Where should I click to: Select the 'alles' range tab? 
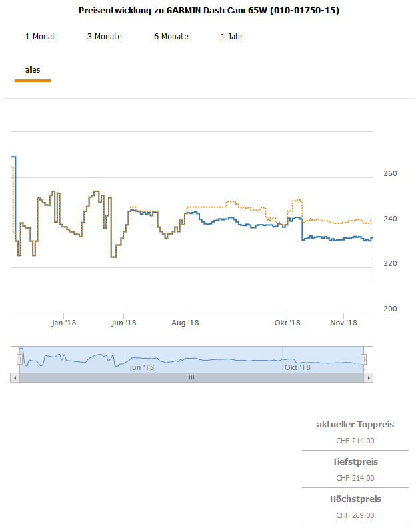pyautogui.click(x=33, y=70)
